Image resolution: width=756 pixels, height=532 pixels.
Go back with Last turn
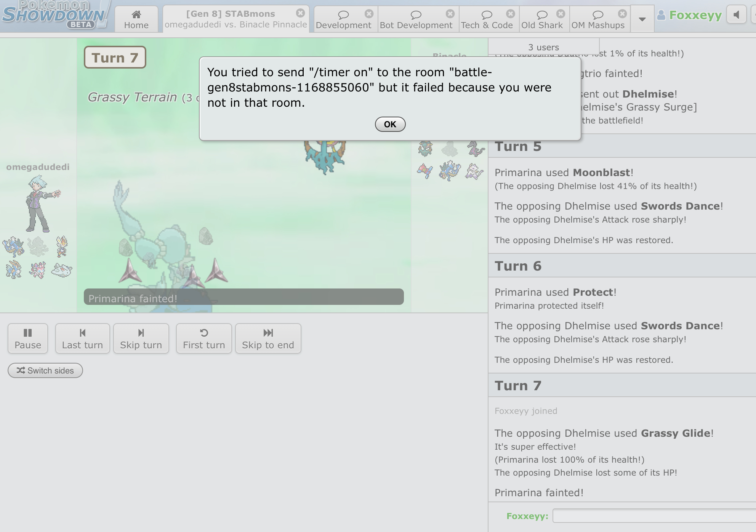tap(82, 338)
